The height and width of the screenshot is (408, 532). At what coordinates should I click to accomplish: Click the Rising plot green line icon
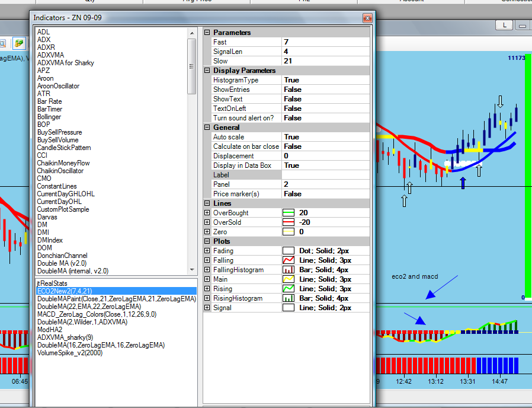tap(288, 289)
